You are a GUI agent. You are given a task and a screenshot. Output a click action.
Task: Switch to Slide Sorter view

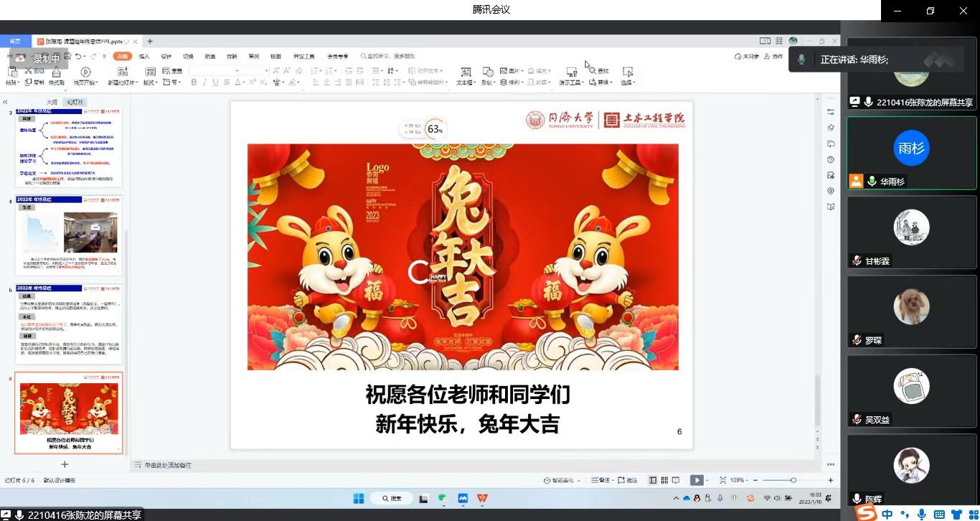pos(665,480)
